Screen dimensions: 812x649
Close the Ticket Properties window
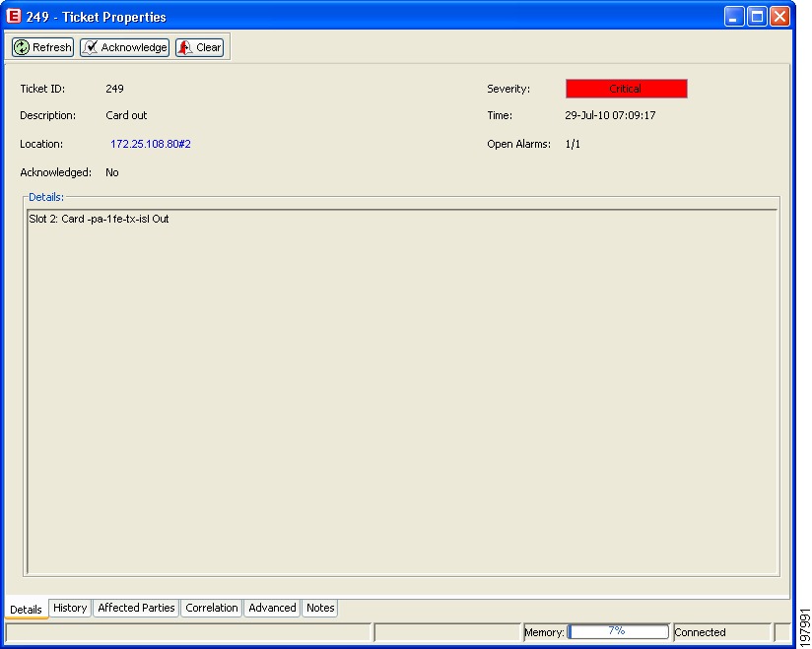[779, 17]
